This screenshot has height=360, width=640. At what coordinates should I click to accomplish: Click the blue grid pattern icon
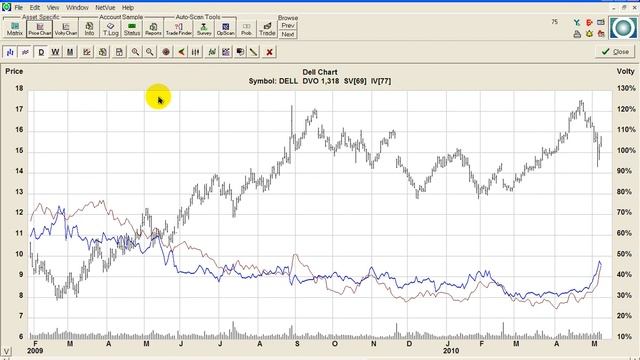(x=226, y=52)
